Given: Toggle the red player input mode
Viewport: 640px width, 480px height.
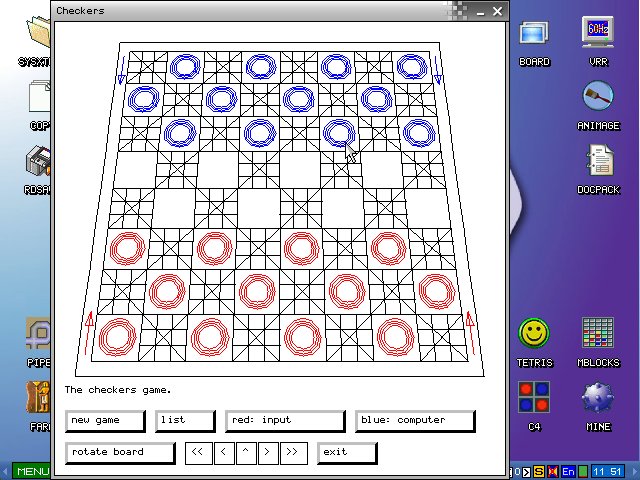Looking at the screenshot, I should point(285,420).
